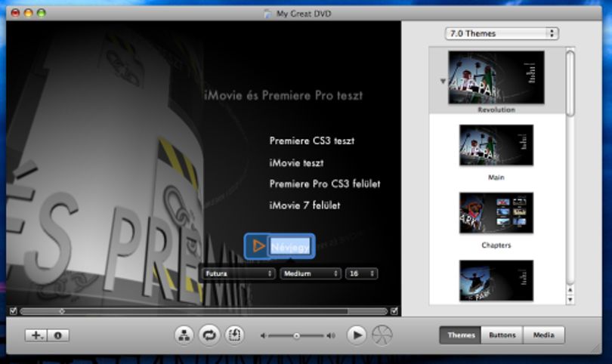Viewport: 612px width, 364px height.
Task: Switch to the Buttons tab
Action: click(502, 335)
